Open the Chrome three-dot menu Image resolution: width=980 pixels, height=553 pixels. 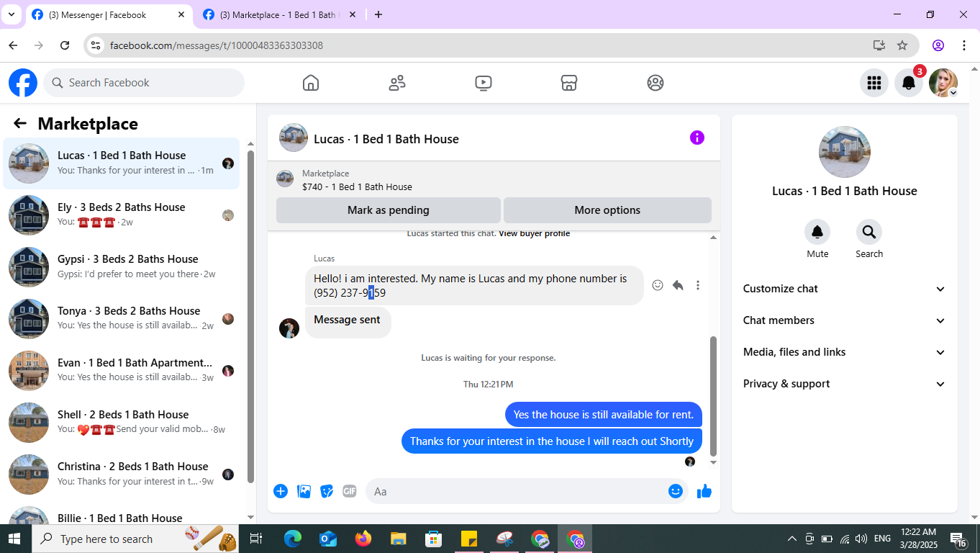click(x=964, y=45)
